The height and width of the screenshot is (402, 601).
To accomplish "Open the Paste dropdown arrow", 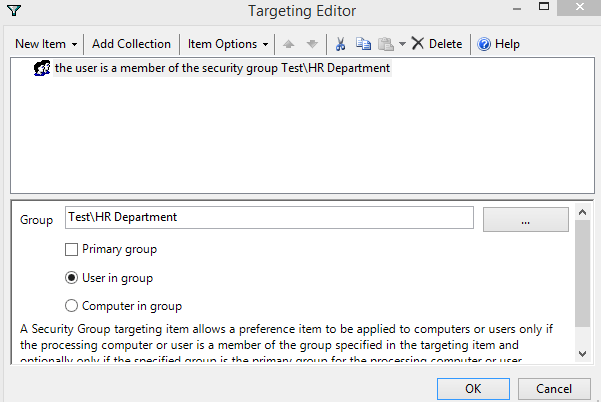I will [x=402, y=44].
